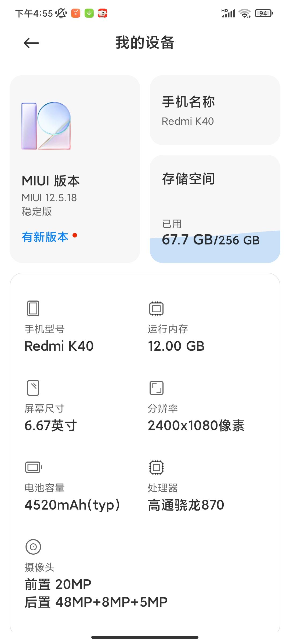Tap the screen size icon
The width and height of the screenshot is (290, 644).
(x=33, y=388)
